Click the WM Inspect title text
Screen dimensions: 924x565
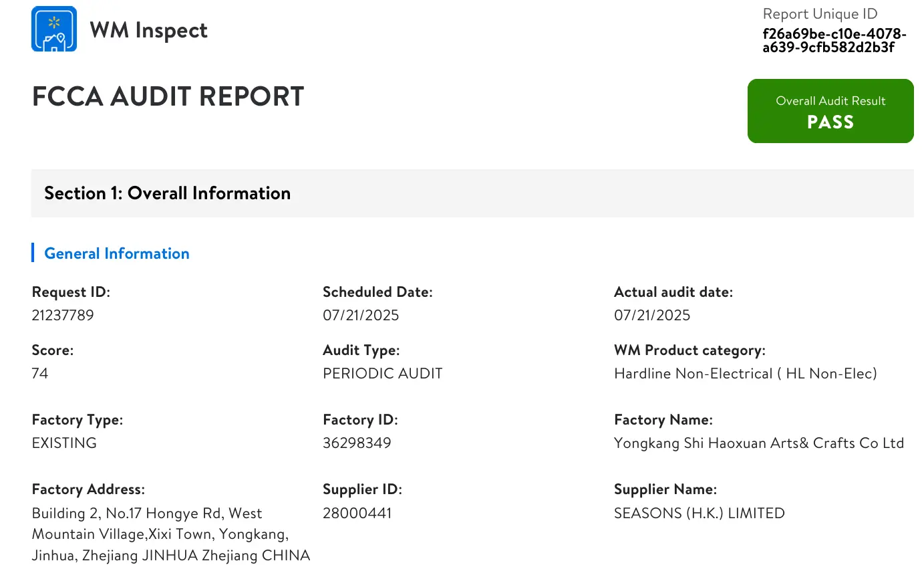coord(148,29)
